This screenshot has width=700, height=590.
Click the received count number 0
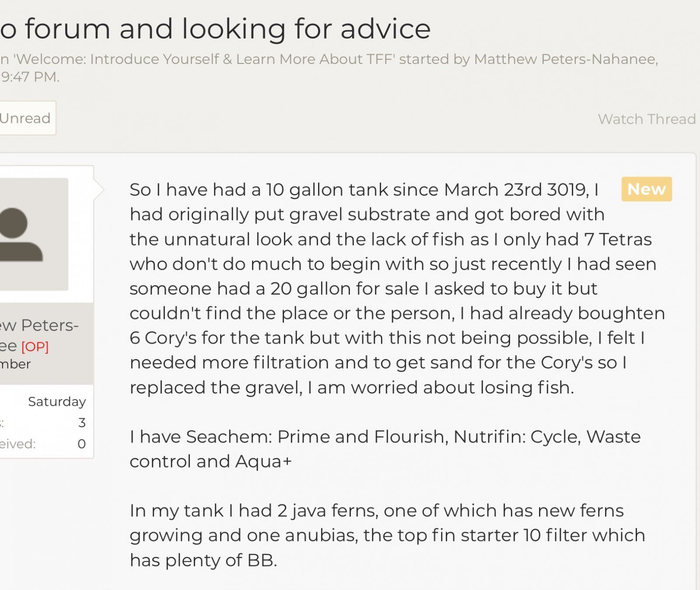(x=82, y=444)
